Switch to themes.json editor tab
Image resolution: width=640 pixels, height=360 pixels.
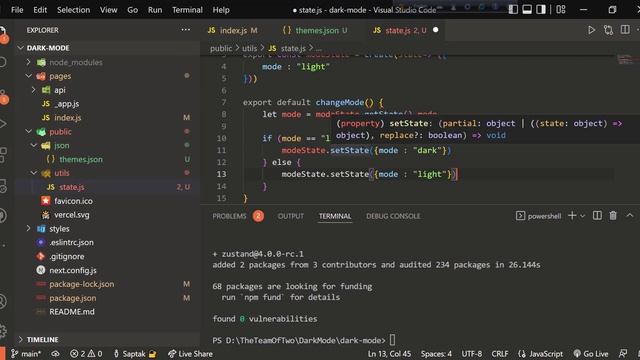click(315, 30)
